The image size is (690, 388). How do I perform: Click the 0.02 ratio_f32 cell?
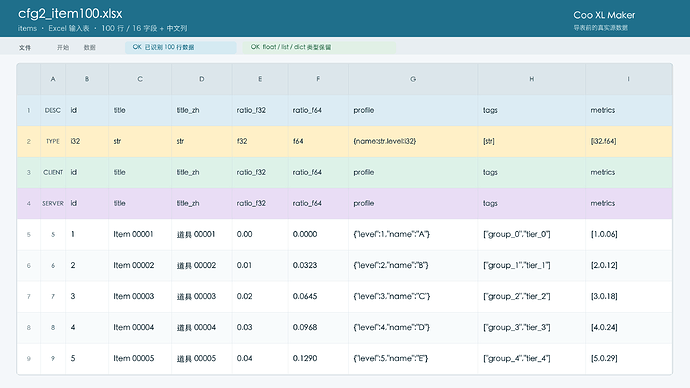tap(260, 296)
